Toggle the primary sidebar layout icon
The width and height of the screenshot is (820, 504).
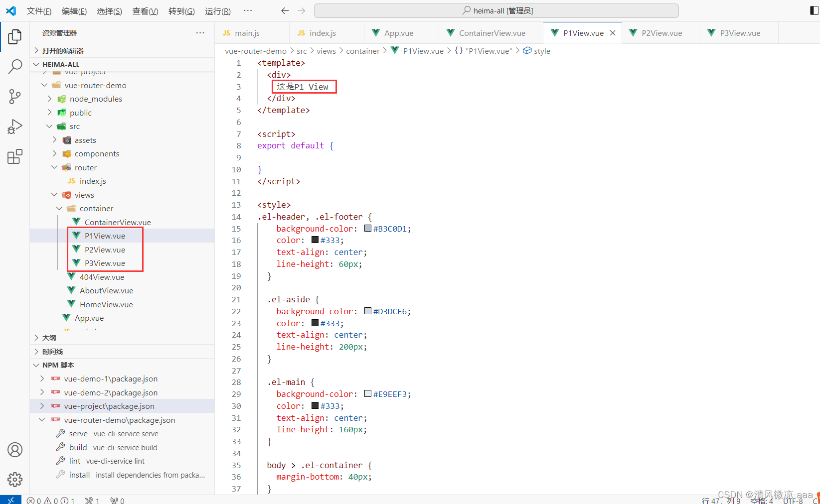815,10
